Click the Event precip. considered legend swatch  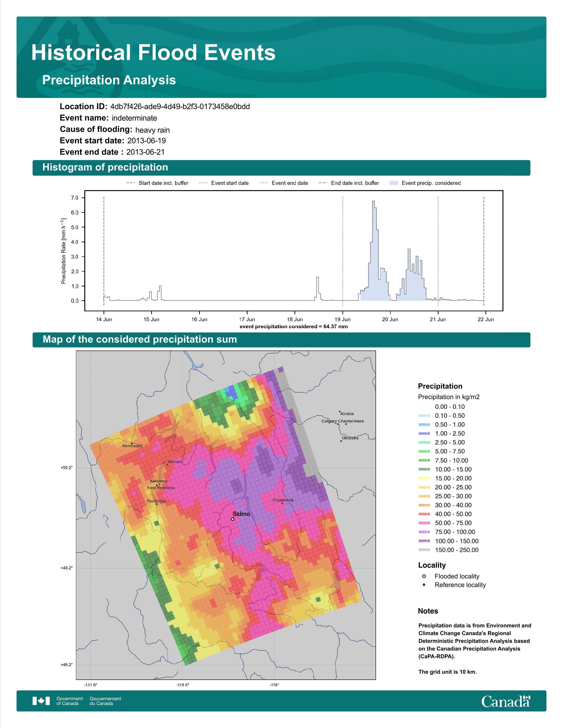(394, 183)
